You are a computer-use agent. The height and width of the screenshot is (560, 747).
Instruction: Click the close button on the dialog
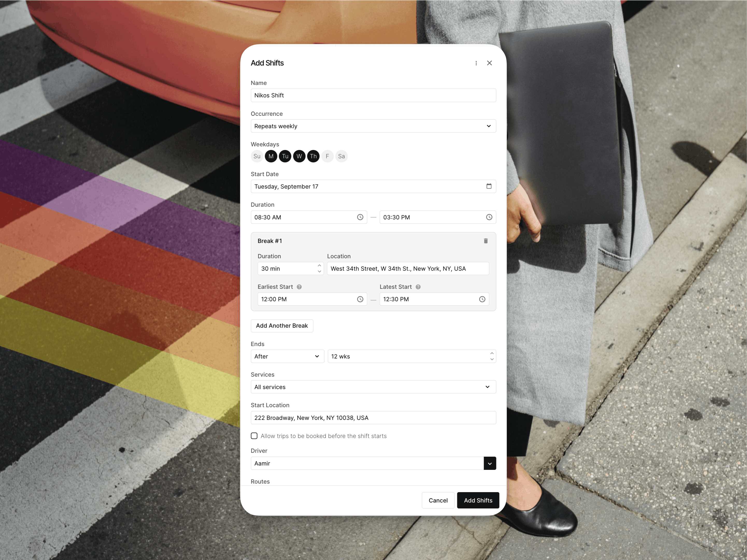(489, 62)
